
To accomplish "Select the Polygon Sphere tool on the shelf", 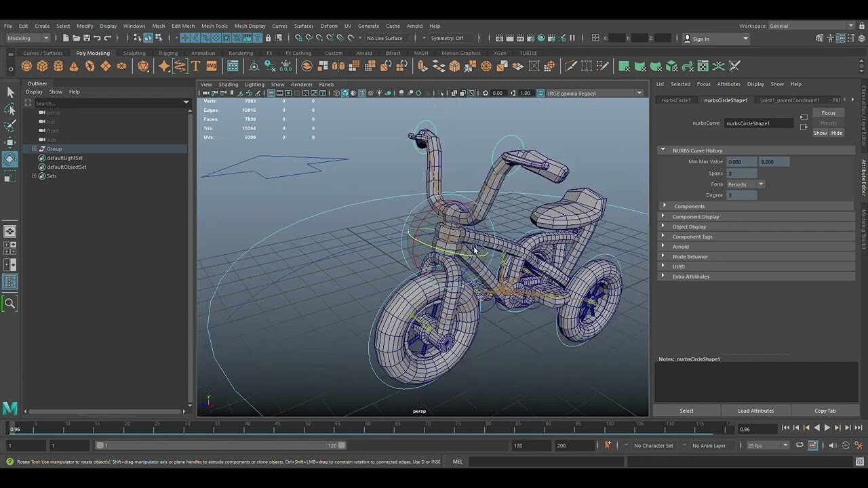I will [x=26, y=66].
